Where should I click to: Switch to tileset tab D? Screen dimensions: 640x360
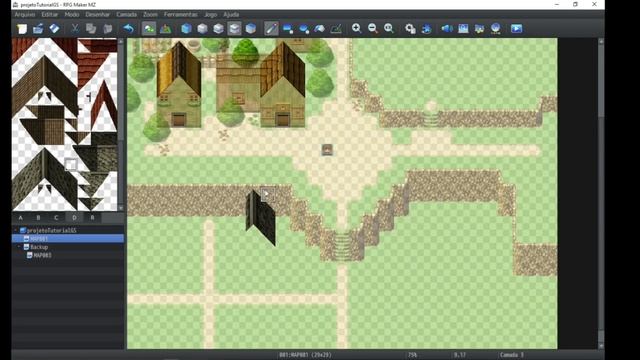(x=74, y=218)
